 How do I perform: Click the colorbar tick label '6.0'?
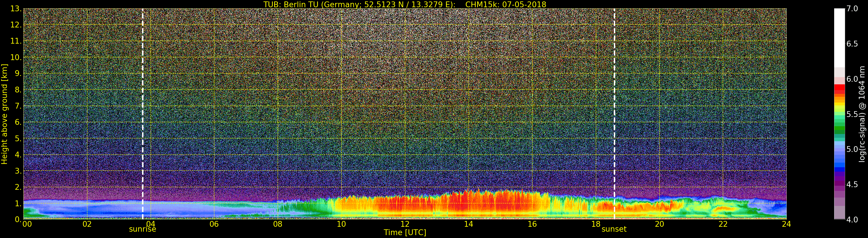[852, 79]
